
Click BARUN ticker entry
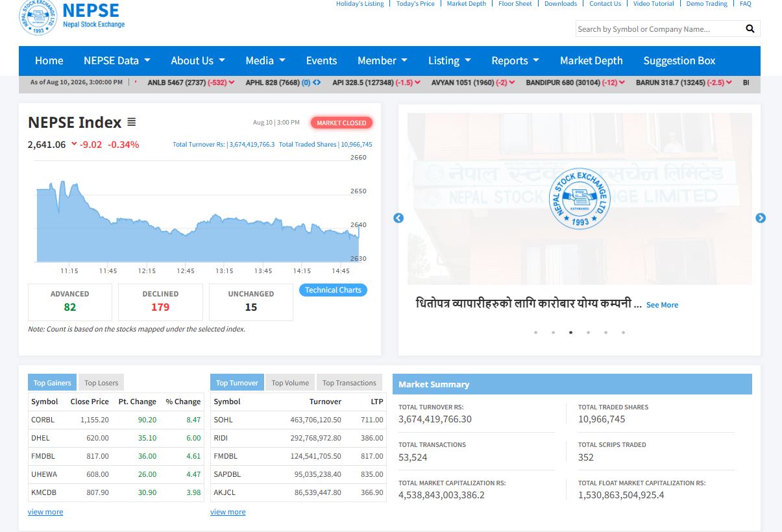(x=684, y=82)
